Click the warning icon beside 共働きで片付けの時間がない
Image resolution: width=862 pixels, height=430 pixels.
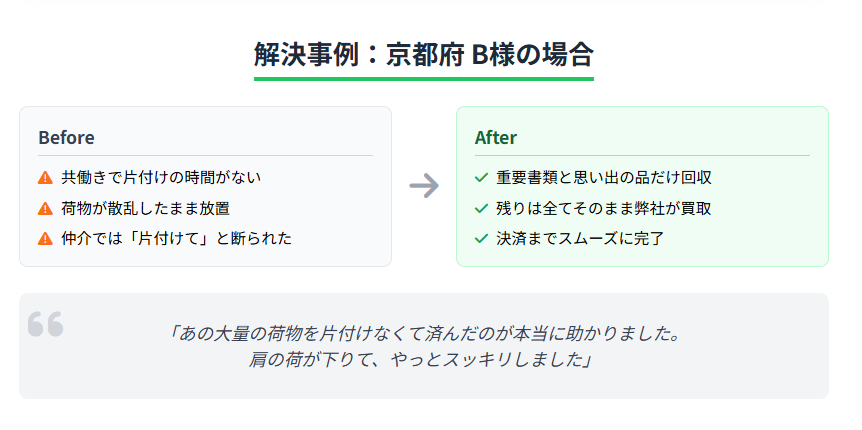click(45, 178)
